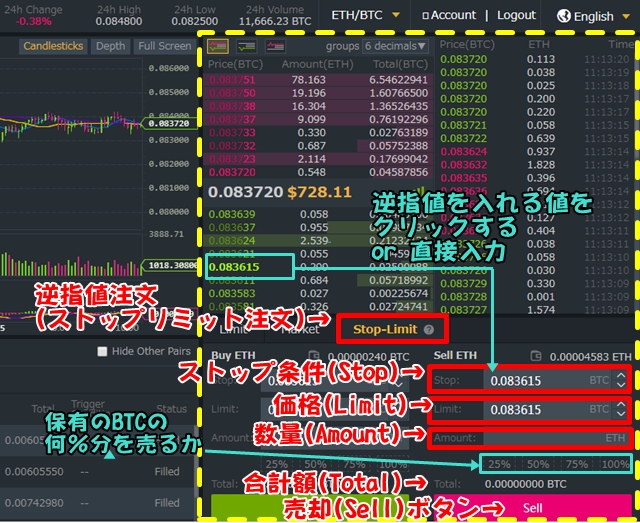Viewport: 640px width, 523px height.
Task: Increase the sell Stop price with up arrow
Action: pyautogui.click(x=621, y=376)
